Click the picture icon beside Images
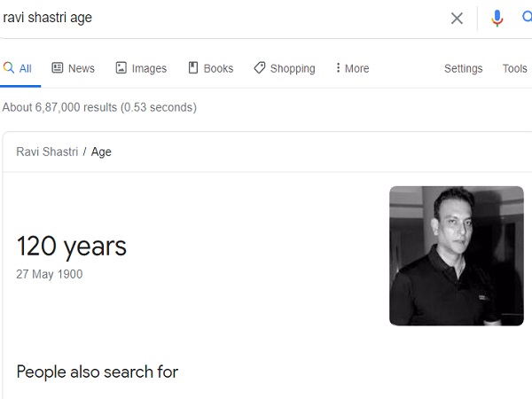The height and width of the screenshot is (399, 532). click(121, 68)
